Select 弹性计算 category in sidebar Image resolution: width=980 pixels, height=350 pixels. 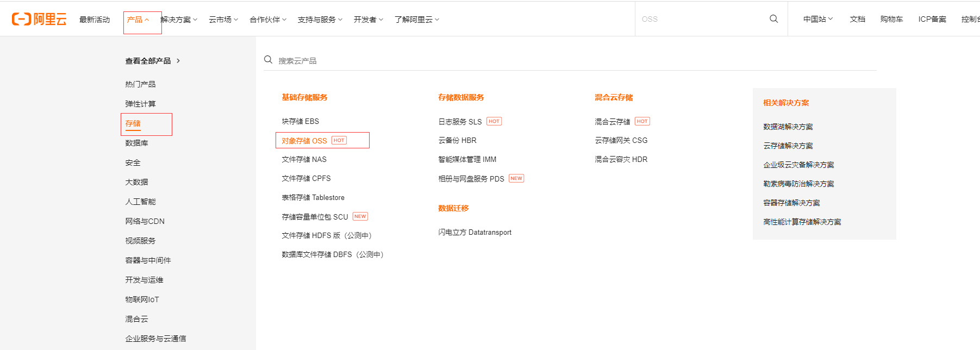[140, 104]
